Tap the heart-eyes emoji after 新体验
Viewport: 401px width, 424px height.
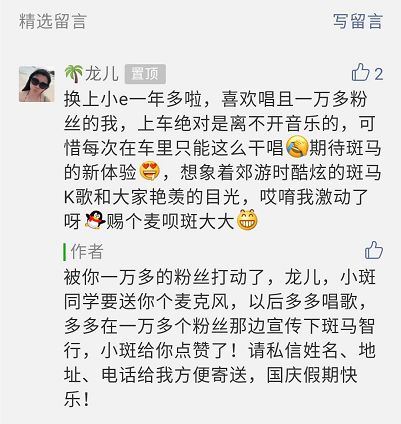(149, 171)
